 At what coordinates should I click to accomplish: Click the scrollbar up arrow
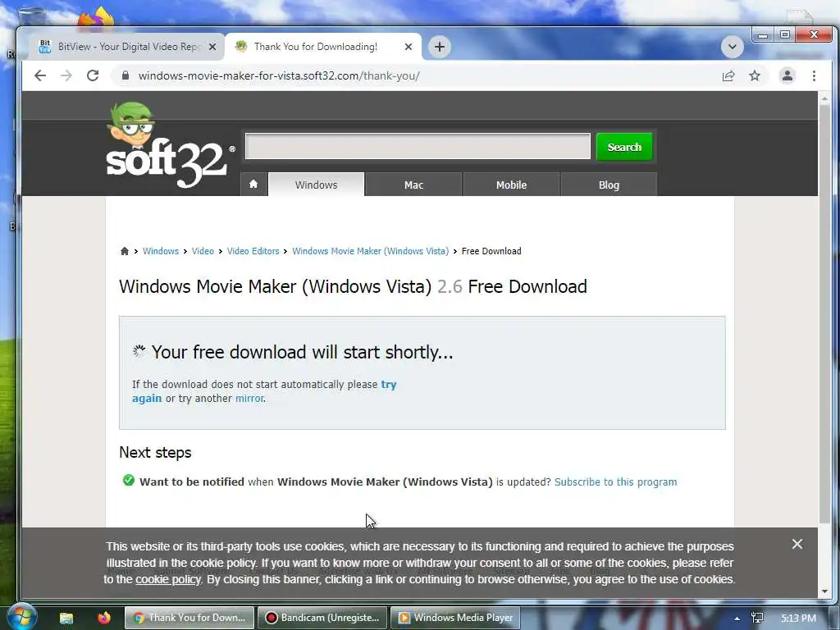(x=824, y=98)
